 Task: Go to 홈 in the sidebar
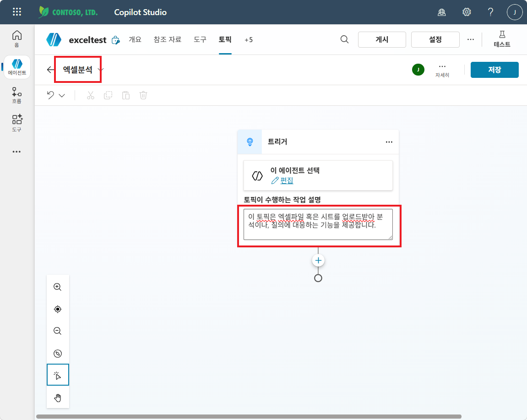point(17,38)
